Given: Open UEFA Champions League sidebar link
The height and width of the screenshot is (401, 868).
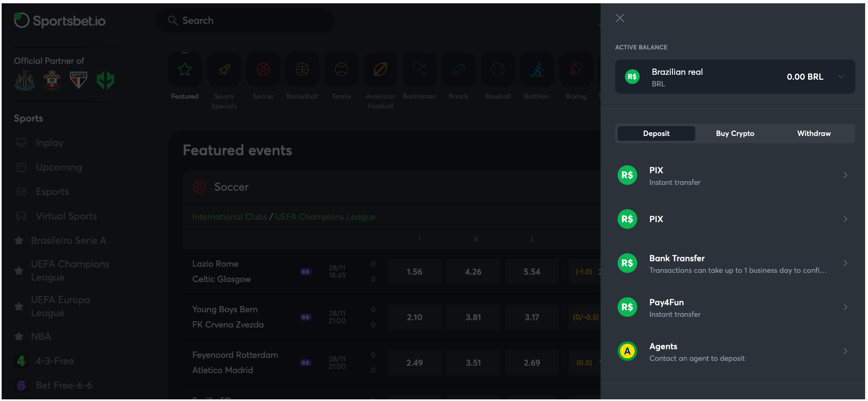Looking at the screenshot, I should [62, 271].
